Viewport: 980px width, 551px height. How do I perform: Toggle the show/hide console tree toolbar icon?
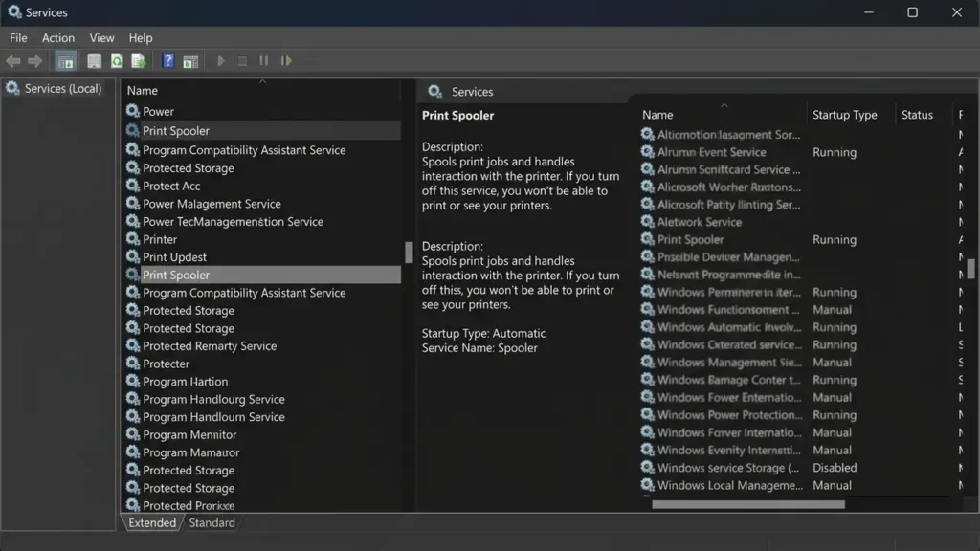[66, 60]
